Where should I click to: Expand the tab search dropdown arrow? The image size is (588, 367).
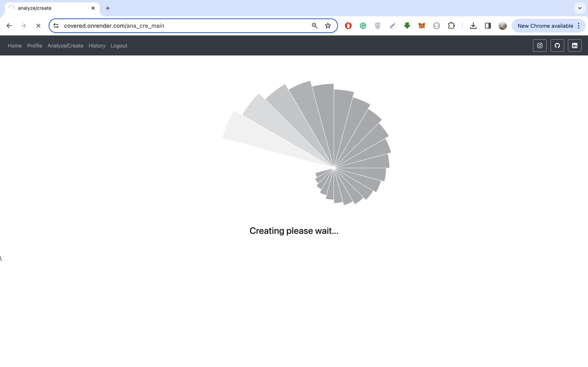point(580,8)
